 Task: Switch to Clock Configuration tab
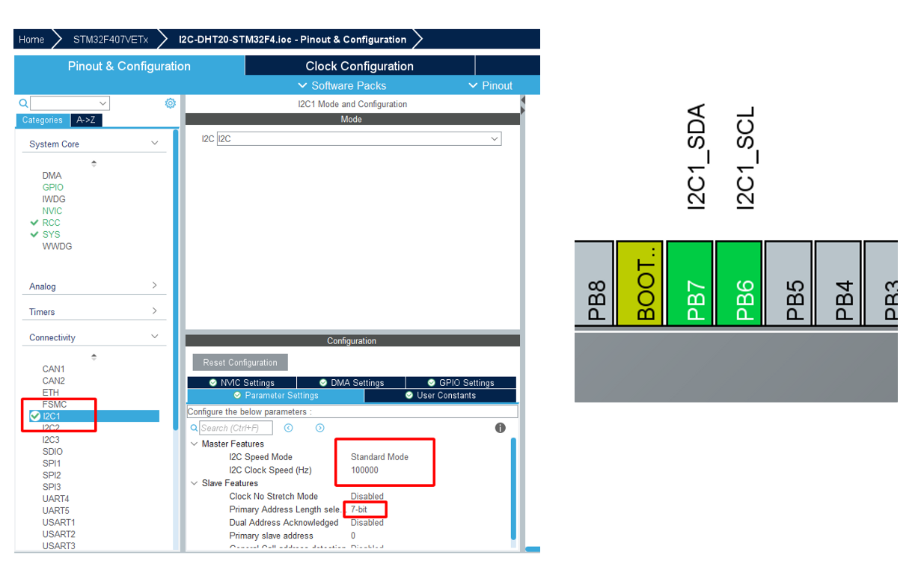(x=359, y=66)
